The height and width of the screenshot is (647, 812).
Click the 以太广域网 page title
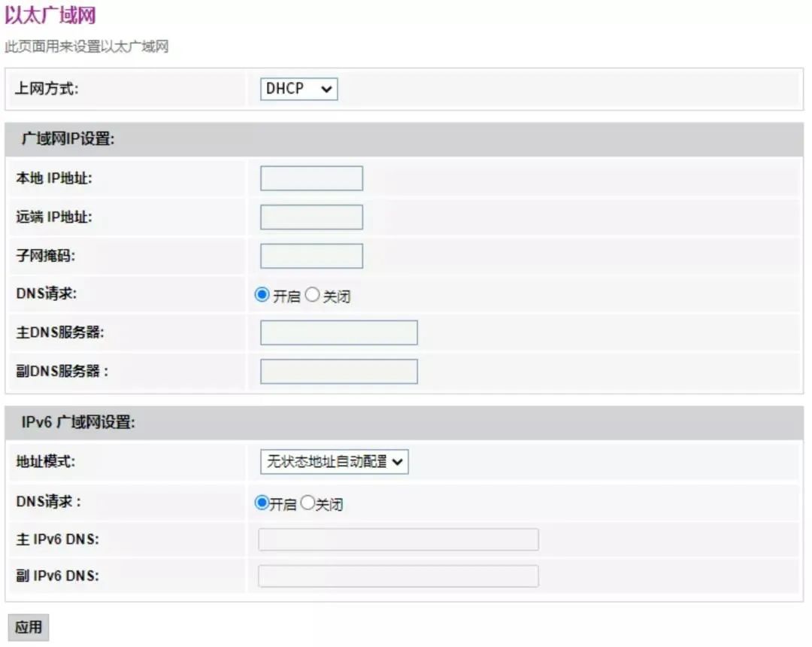pos(50,15)
